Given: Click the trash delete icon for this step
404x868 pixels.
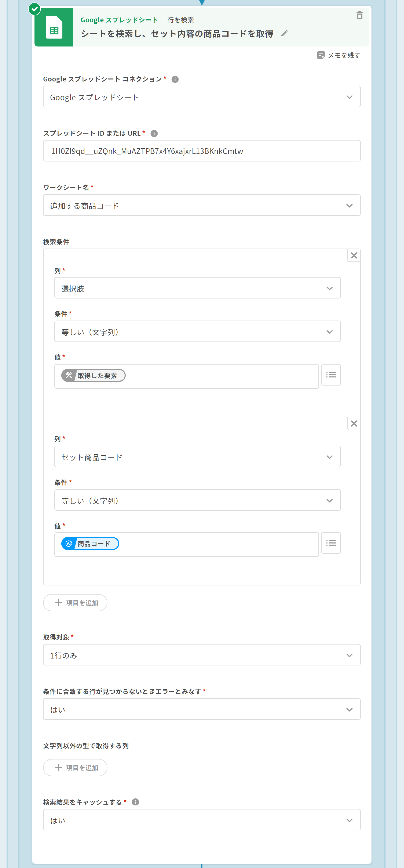Looking at the screenshot, I should tap(359, 15).
